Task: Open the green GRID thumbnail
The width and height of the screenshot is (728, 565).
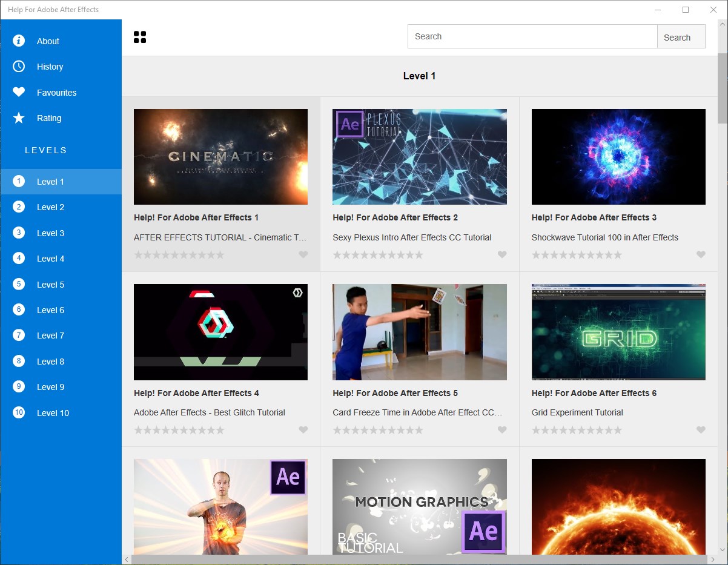Action: coord(618,332)
